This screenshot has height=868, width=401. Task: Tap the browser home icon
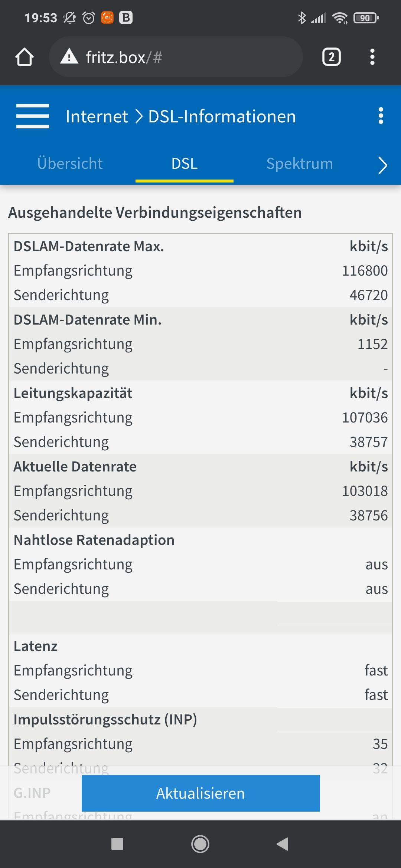[x=25, y=57]
